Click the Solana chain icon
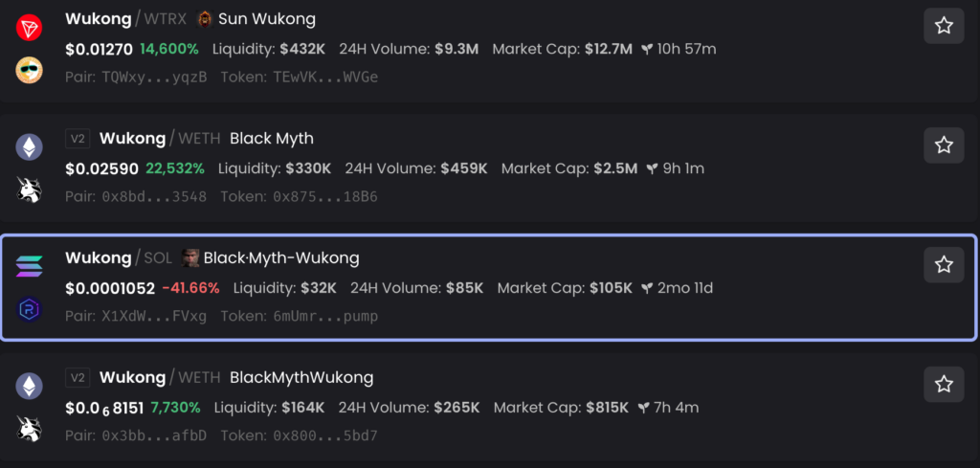Viewport: 980px width, 468px height. pos(29,267)
